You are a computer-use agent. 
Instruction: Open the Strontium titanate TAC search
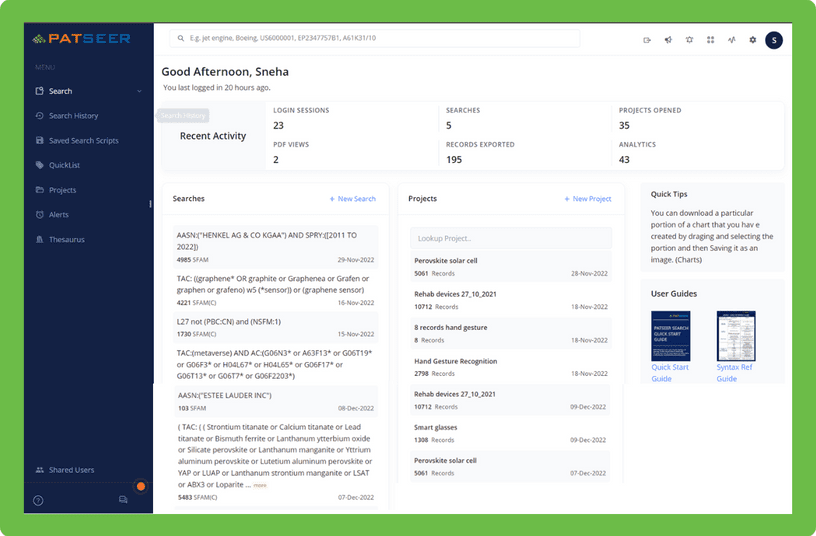point(276,462)
